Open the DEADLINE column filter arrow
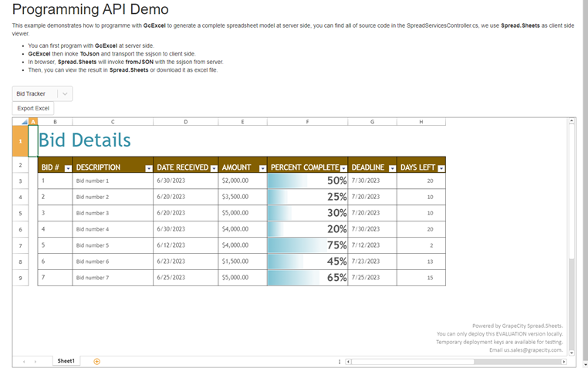Image resolution: width=588 pixels, height=368 pixels. (392, 169)
